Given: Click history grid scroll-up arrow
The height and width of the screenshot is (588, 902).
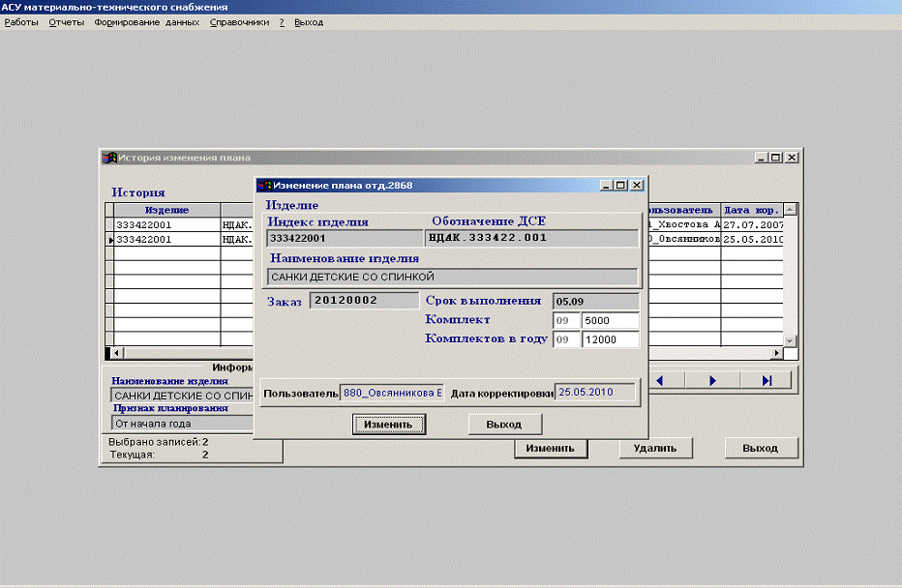Looking at the screenshot, I should (790, 210).
